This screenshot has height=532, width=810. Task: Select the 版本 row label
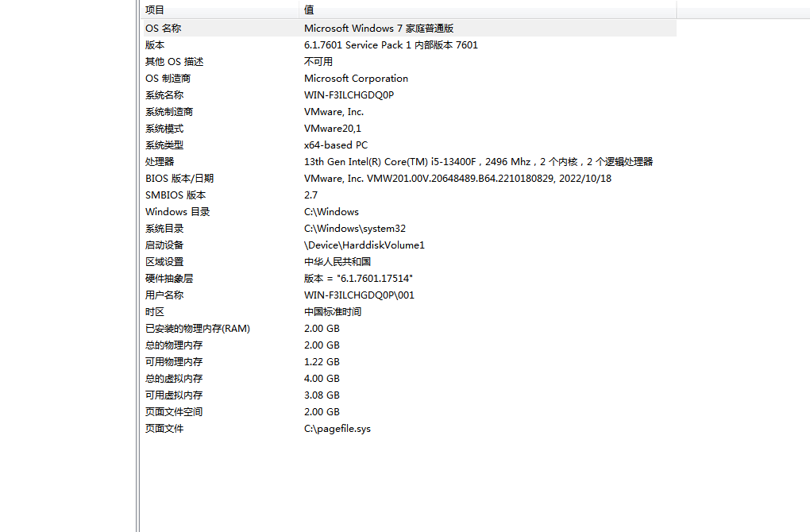[x=155, y=45]
